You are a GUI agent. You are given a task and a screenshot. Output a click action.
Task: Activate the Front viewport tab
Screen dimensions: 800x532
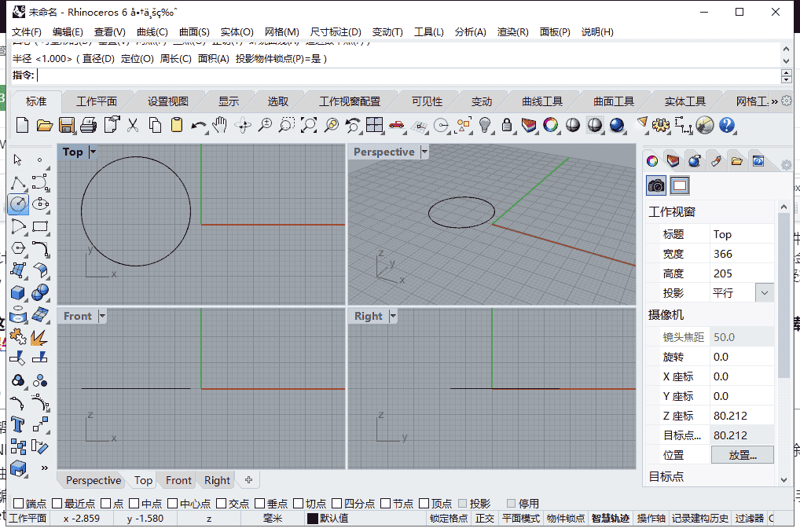tap(177, 480)
